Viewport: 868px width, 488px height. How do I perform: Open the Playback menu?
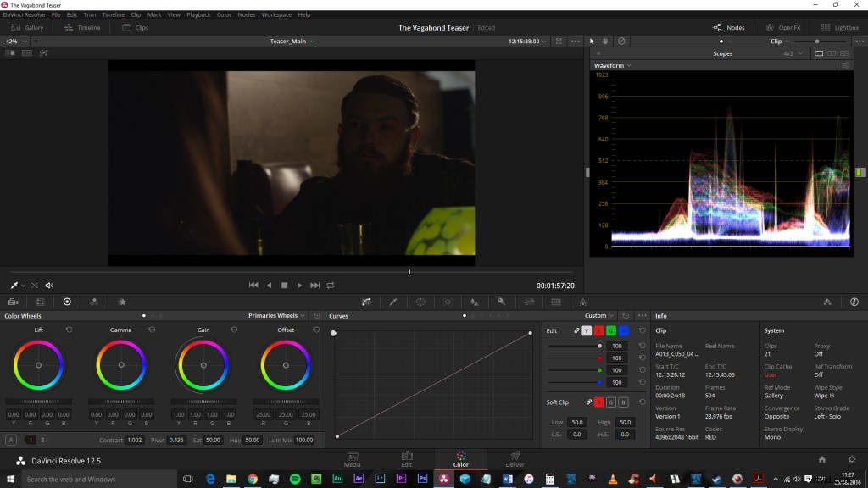(201, 14)
